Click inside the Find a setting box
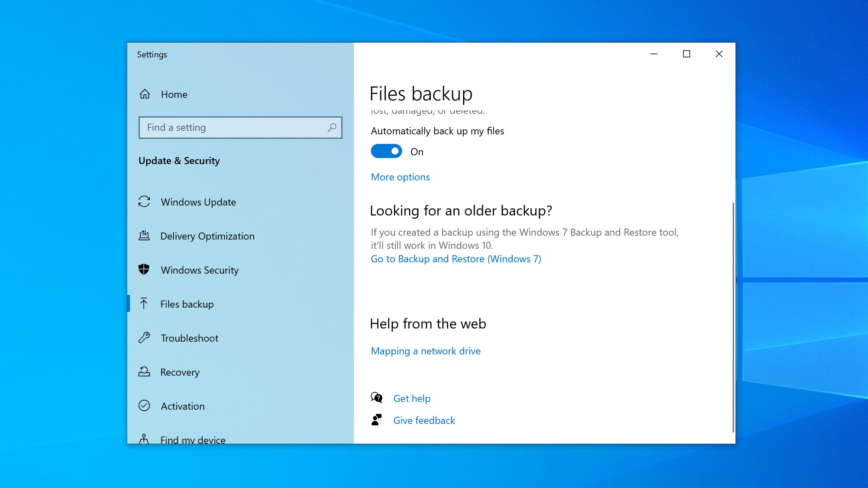868x488 pixels. pyautogui.click(x=230, y=128)
